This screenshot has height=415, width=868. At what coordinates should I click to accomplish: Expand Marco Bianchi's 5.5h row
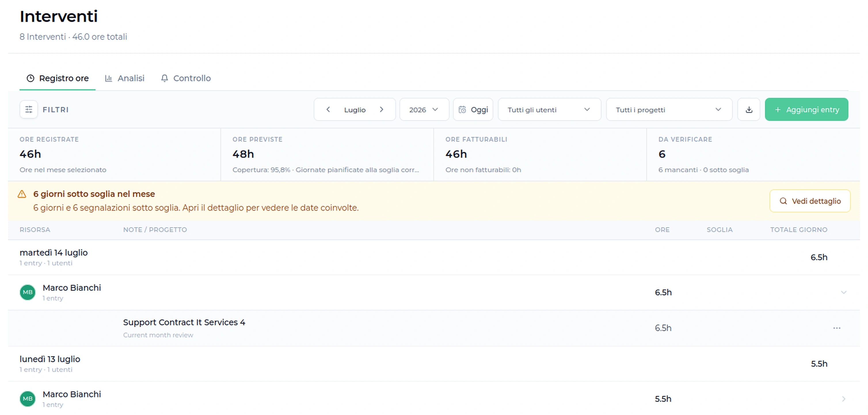844,399
